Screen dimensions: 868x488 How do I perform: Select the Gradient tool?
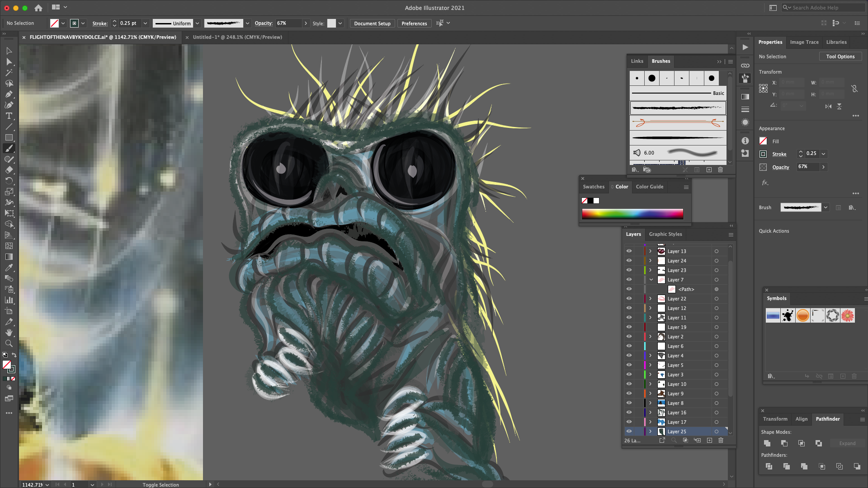click(9, 257)
